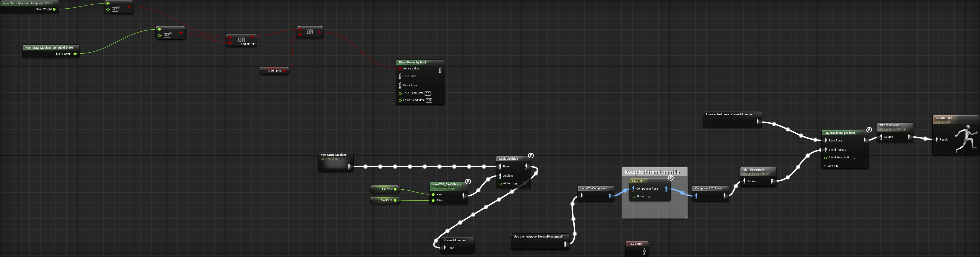Click the Is Jumping boolean output pin
980x257 pixels.
point(284,70)
